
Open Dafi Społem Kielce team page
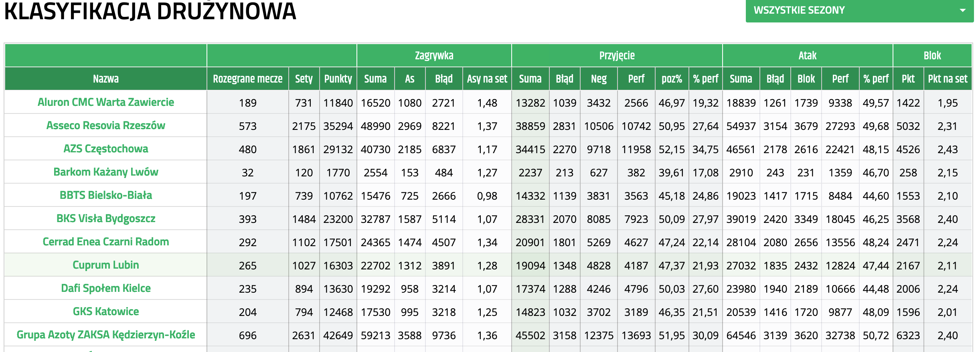tap(105, 288)
